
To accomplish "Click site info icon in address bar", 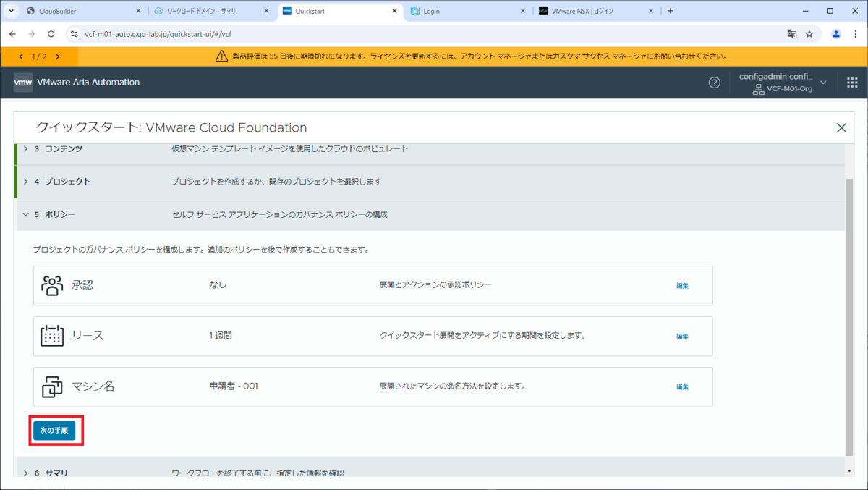I will [74, 34].
